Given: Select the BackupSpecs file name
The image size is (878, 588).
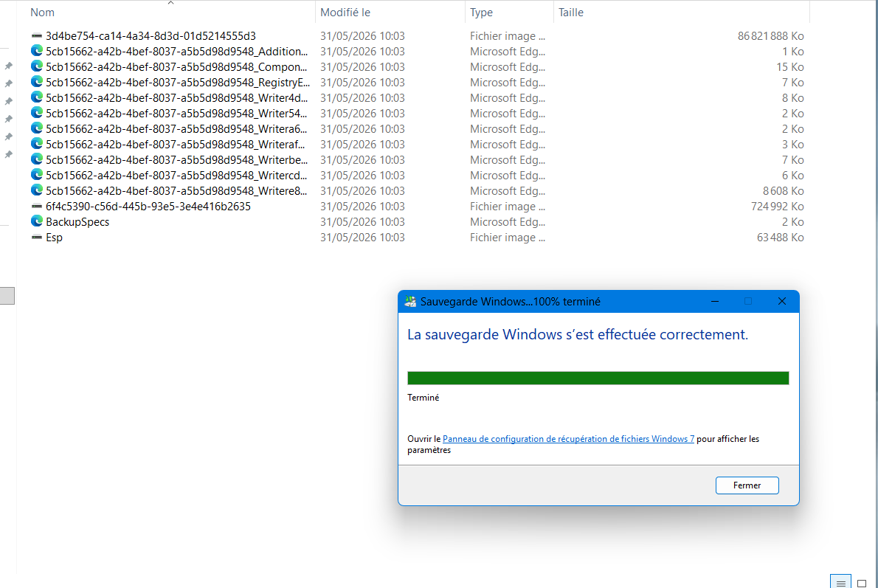Looking at the screenshot, I should (77, 222).
